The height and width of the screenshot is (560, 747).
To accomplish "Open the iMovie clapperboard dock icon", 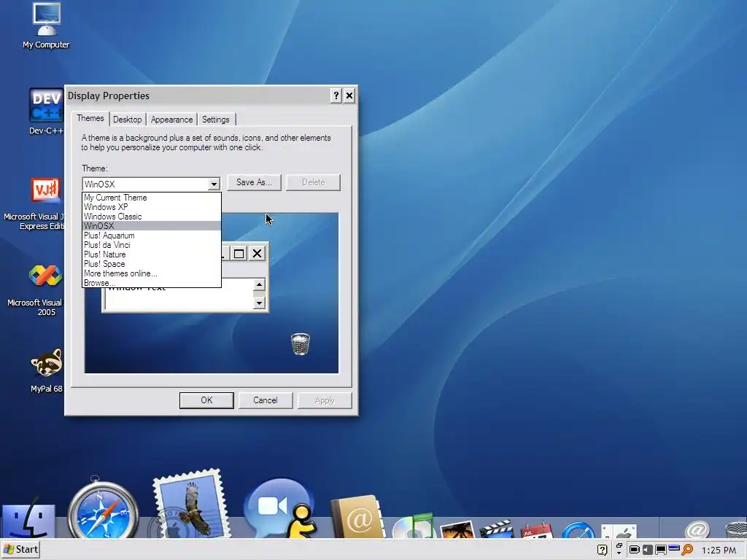I will 497,529.
